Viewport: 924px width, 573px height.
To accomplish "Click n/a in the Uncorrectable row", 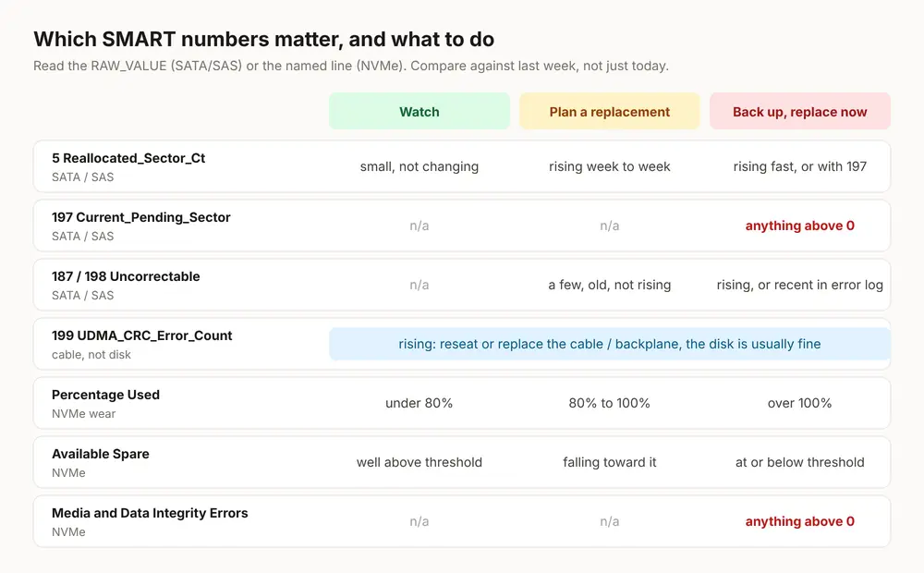I will click(x=419, y=285).
